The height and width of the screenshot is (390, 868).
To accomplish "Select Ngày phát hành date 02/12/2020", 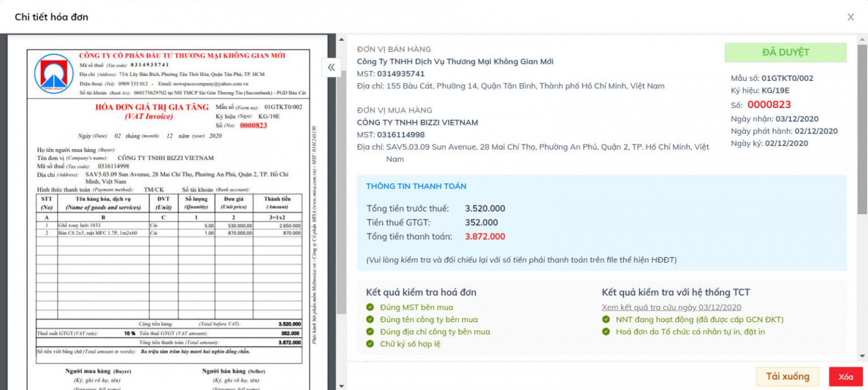I will tap(816, 131).
